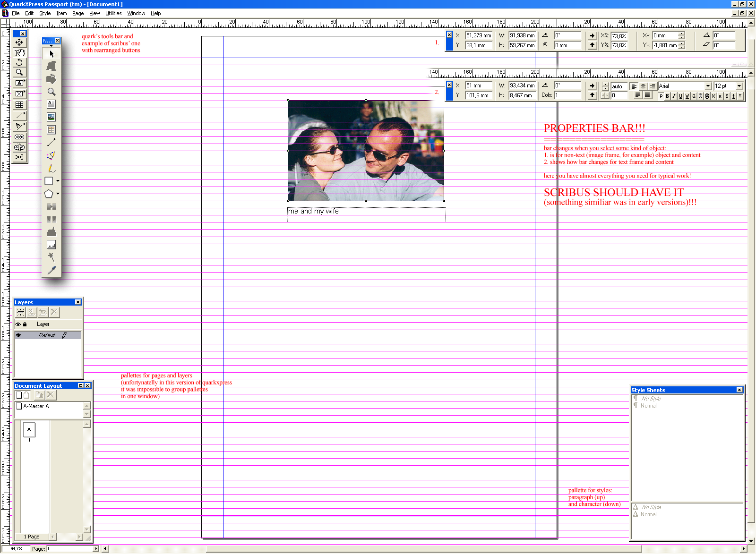Viewport: 756px width, 554px height.
Task: Select the Rotation tool in Quark toolbar
Action: point(19,62)
